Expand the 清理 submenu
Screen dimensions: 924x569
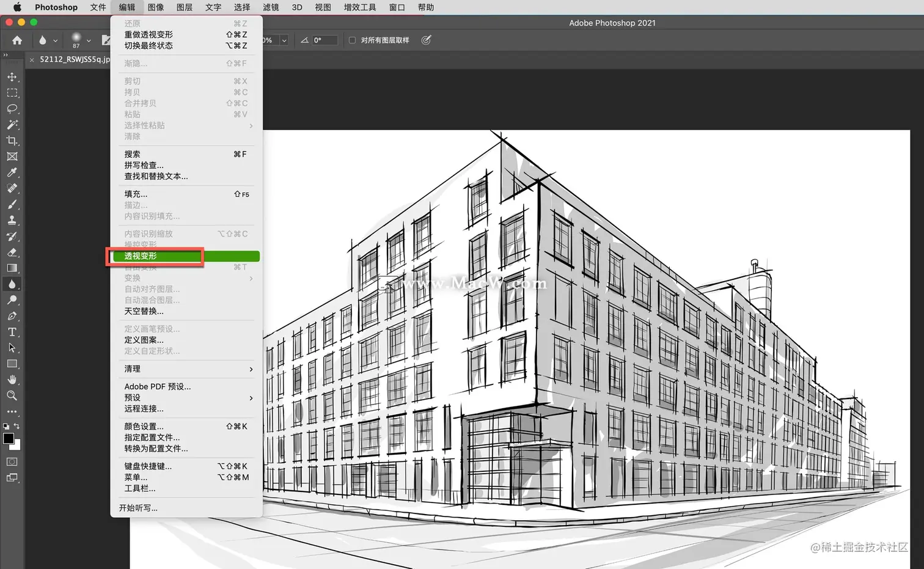coord(186,369)
